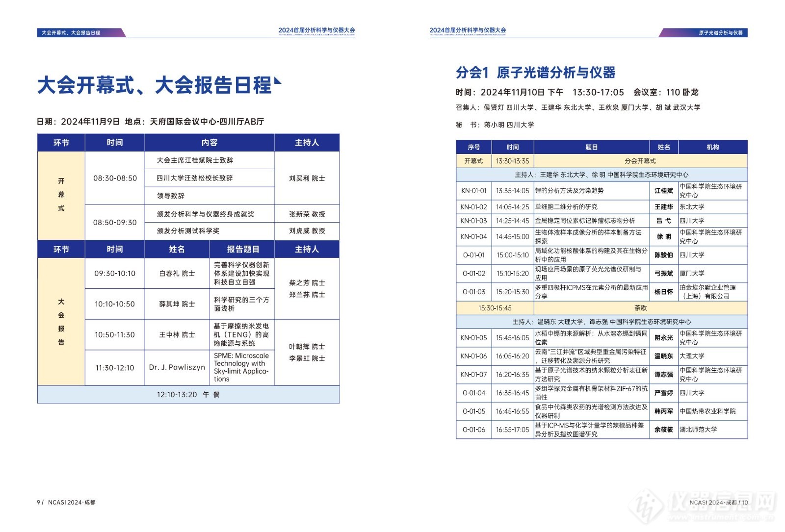Click the left table header 报告题目

coord(243,249)
